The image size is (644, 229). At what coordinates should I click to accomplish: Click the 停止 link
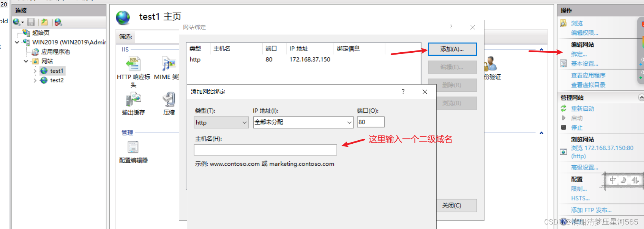pyautogui.click(x=577, y=127)
